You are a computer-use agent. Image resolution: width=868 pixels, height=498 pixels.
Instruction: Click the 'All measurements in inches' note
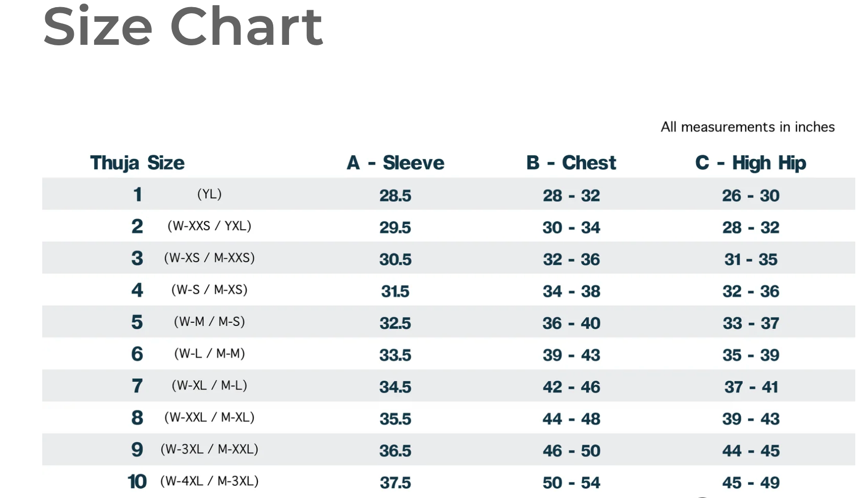pyautogui.click(x=747, y=127)
